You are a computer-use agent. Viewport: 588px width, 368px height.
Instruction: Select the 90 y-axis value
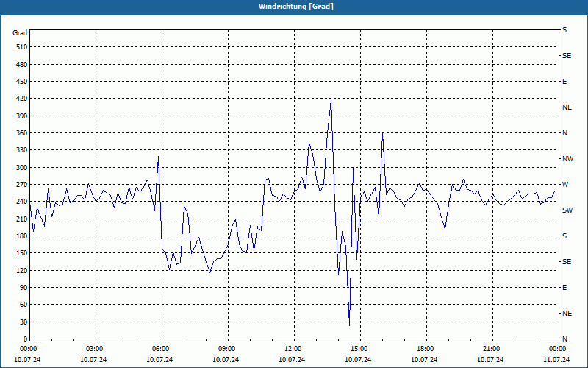(24, 288)
